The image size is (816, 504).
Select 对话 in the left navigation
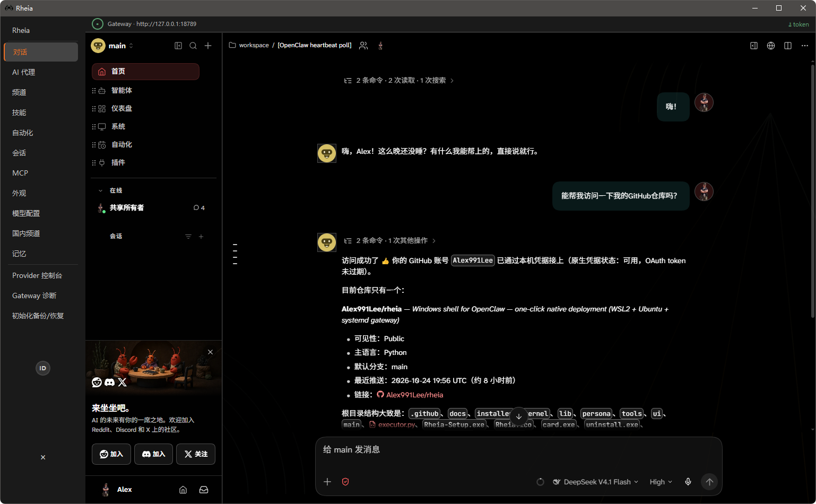coord(41,52)
